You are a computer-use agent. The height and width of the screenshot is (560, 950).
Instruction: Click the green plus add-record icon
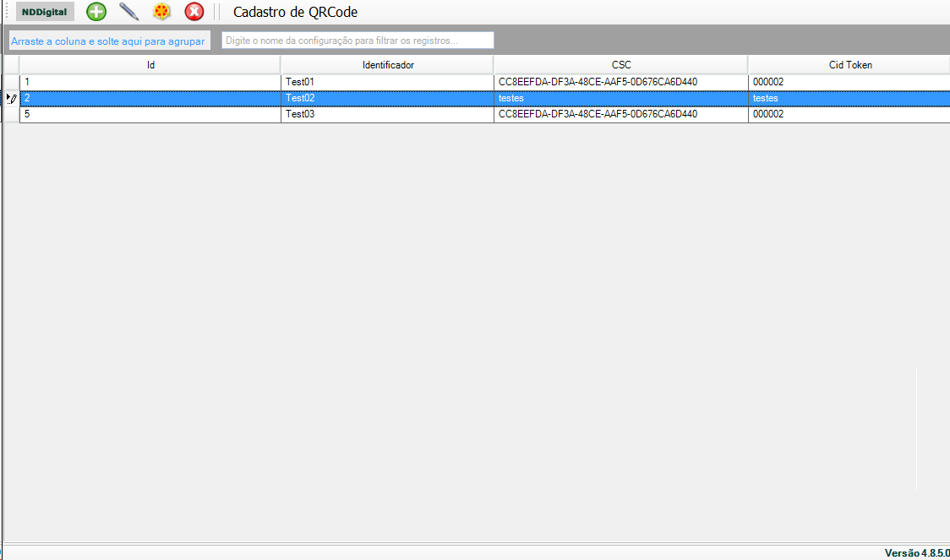click(96, 12)
